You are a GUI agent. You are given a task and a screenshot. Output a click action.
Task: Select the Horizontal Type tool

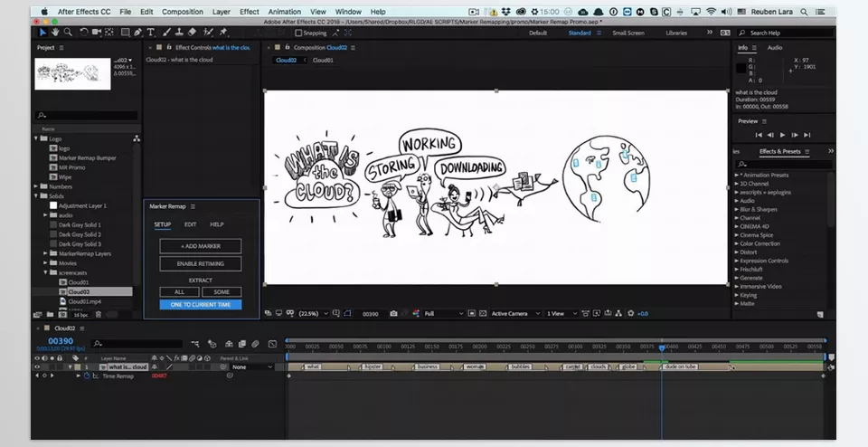(151, 33)
